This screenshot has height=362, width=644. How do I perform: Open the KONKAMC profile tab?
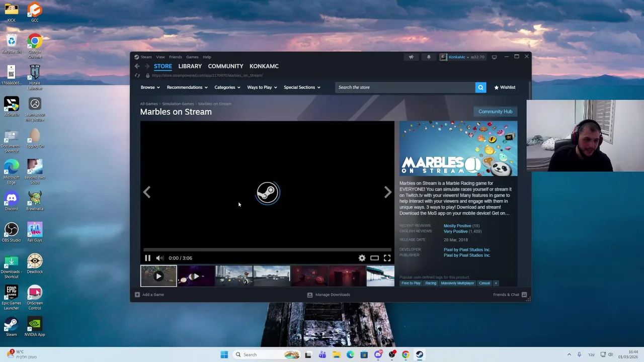click(264, 66)
